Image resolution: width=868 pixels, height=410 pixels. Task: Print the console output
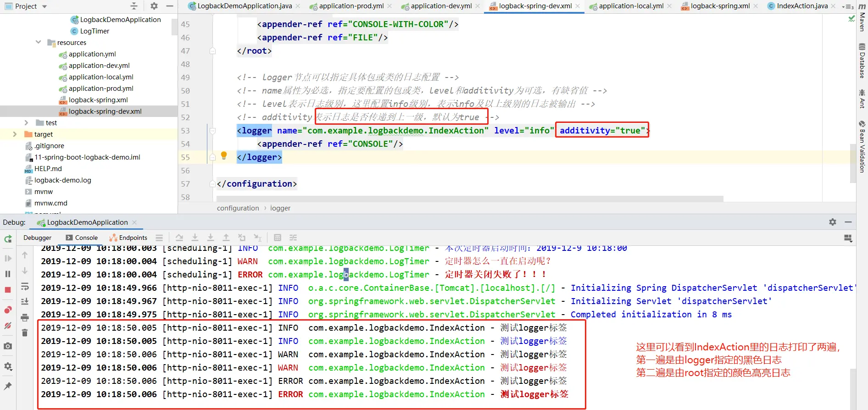tap(25, 317)
